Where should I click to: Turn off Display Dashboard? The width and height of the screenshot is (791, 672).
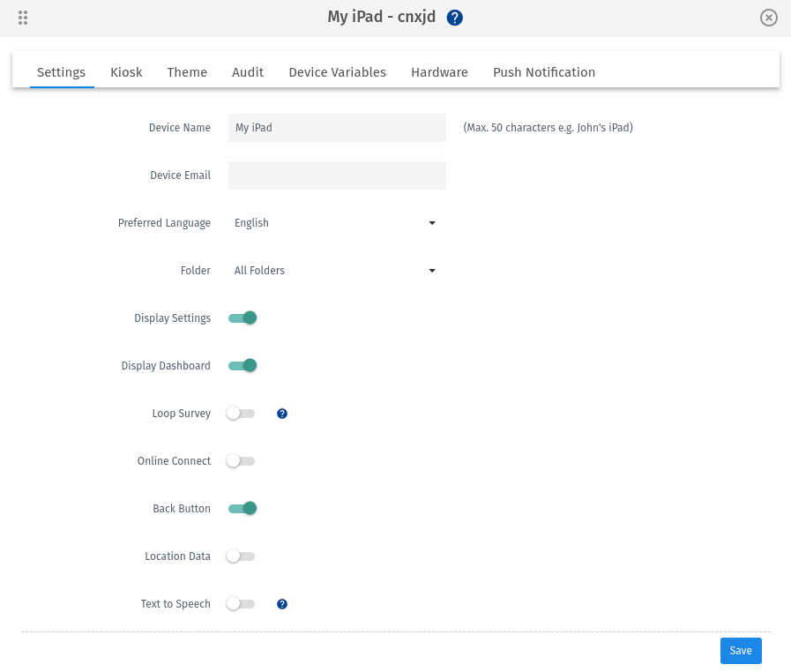242,365
